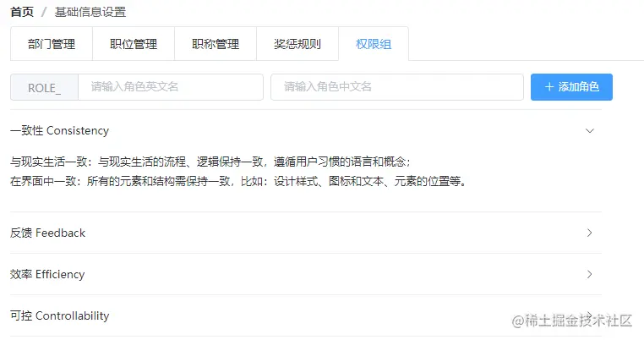Viewport: 644px width, 340px height.
Task: Select the 权限组 tab
Action: click(374, 44)
